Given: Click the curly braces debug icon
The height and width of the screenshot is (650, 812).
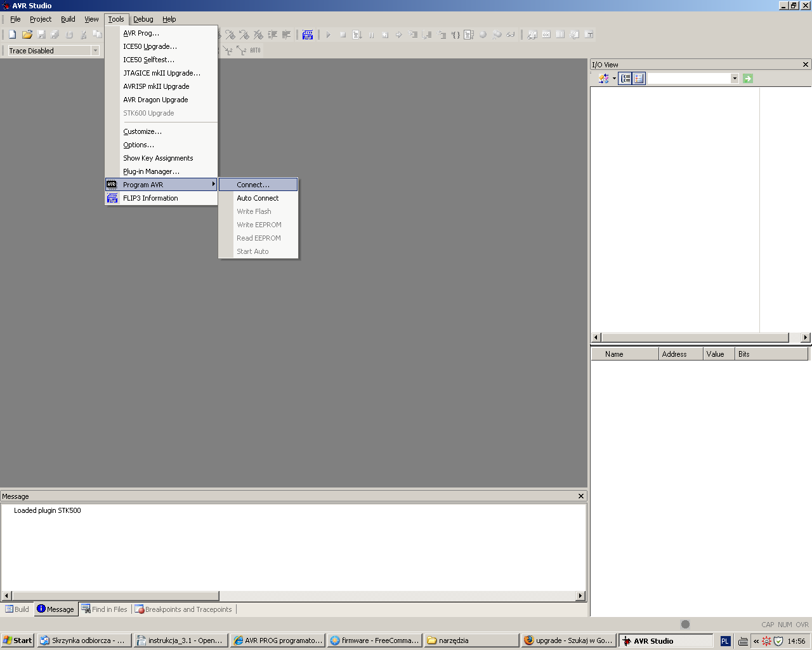Looking at the screenshot, I should click(455, 35).
